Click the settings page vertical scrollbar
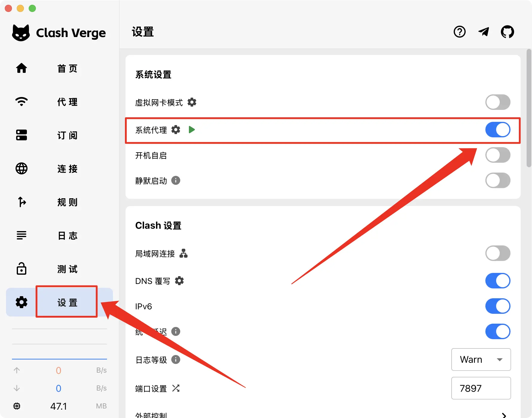 click(x=529, y=108)
